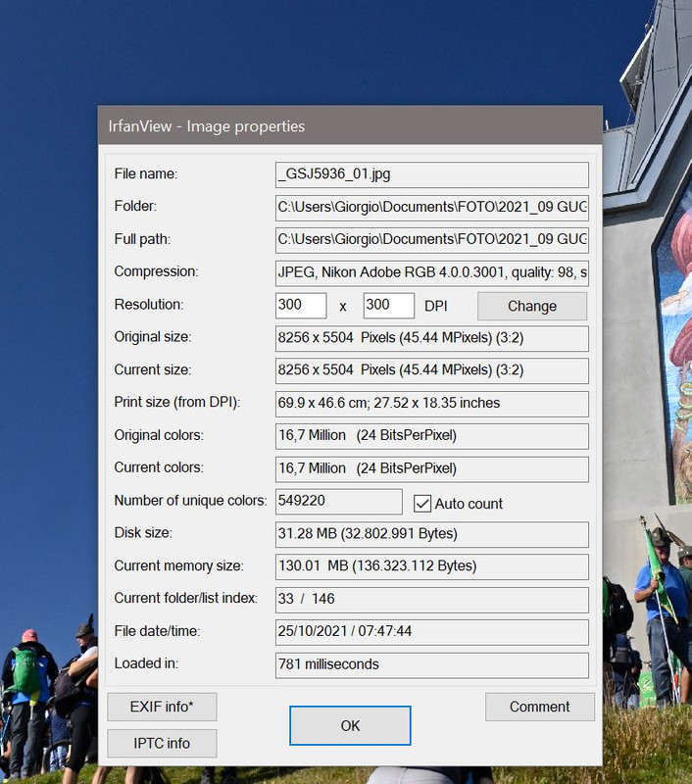Open the IPTC info button
692x784 pixels.
point(162,743)
